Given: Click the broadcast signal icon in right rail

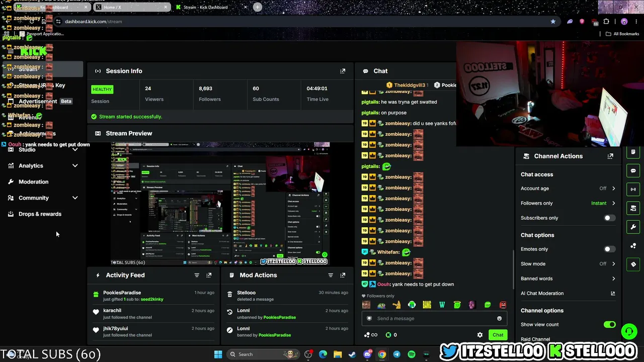Looking at the screenshot, I should (x=633, y=189).
